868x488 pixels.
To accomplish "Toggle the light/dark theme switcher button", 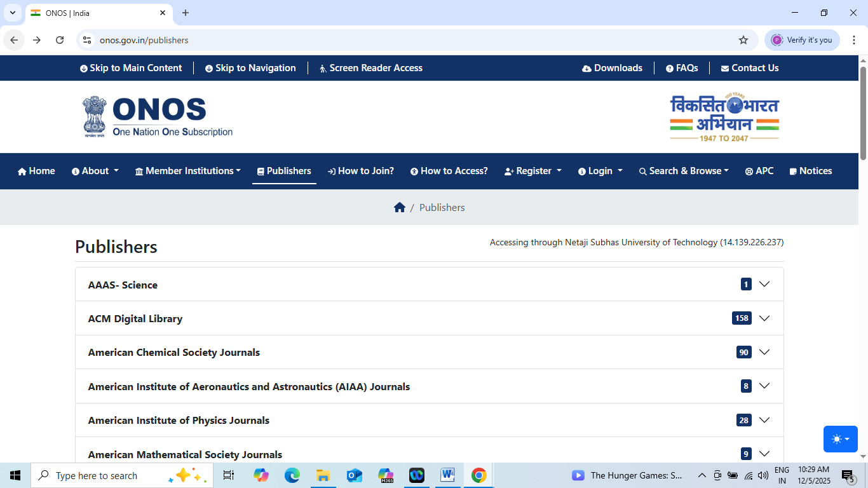I will (840, 439).
